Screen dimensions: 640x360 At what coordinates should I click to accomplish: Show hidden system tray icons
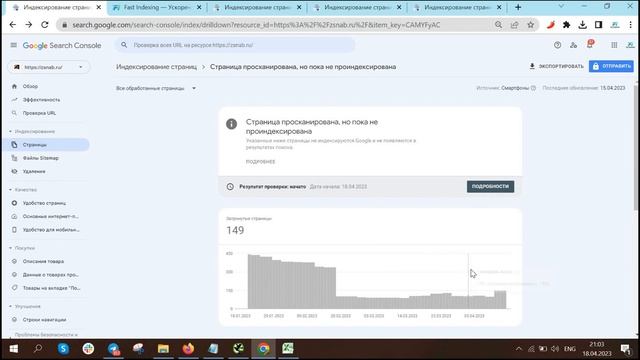(518, 349)
